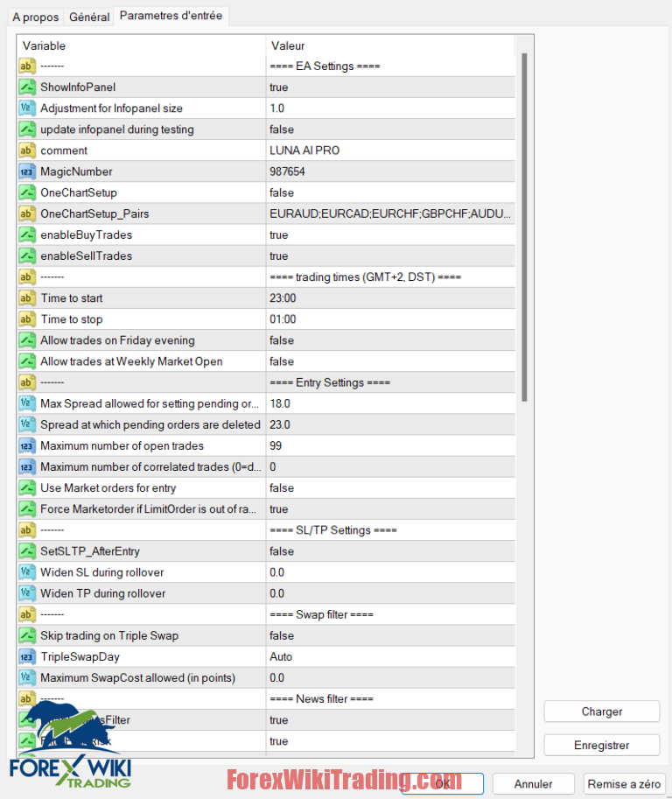This screenshot has width=672, height=799.
Task: Select the EURAUD;EURCAD pairs value cell
Action: (391, 214)
